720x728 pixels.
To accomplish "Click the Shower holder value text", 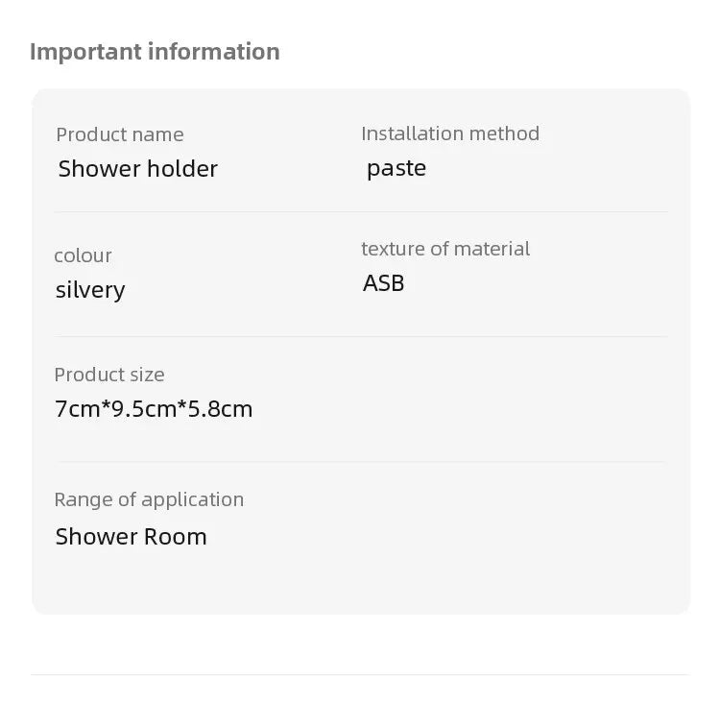I will [x=138, y=169].
